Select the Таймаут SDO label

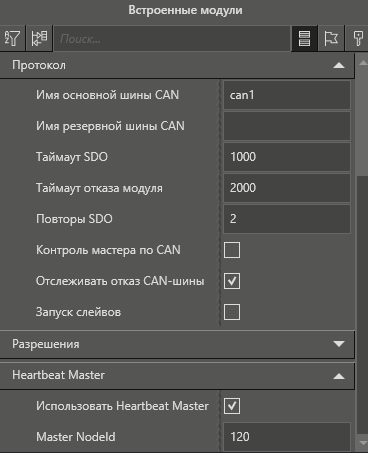pos(72,157)
